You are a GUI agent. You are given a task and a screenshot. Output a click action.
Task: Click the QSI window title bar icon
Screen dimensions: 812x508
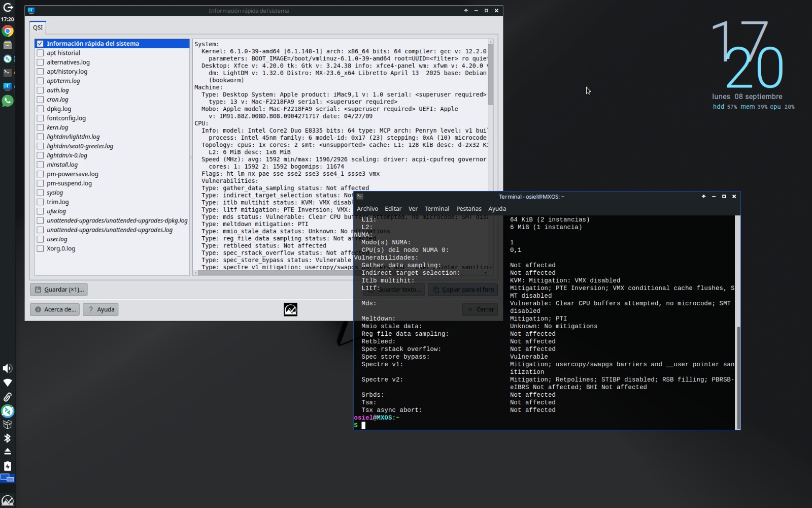(31, 10)
